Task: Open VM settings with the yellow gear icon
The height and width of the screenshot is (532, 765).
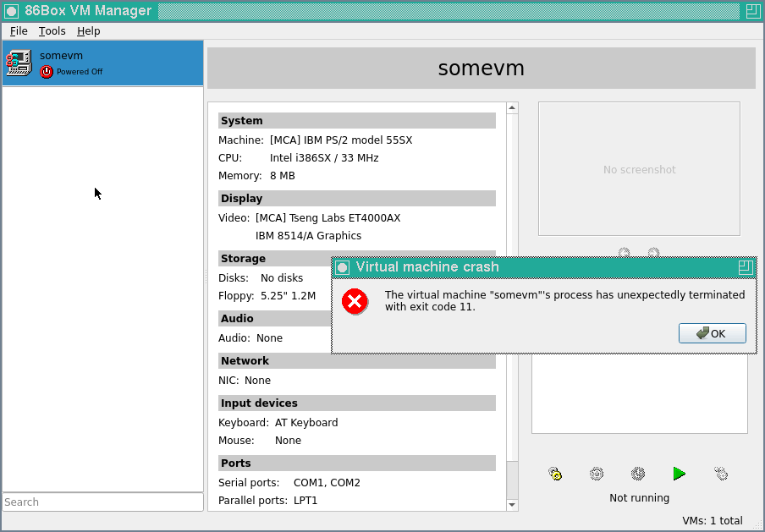Action: point(556,474)
